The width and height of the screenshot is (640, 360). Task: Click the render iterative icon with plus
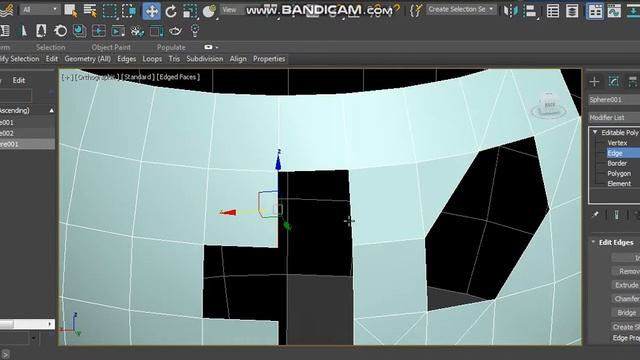click(137, 31)
